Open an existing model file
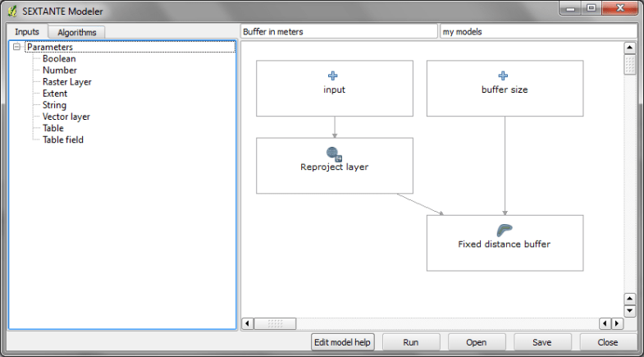Screen dimensions: 644x357 click(477, 342)
